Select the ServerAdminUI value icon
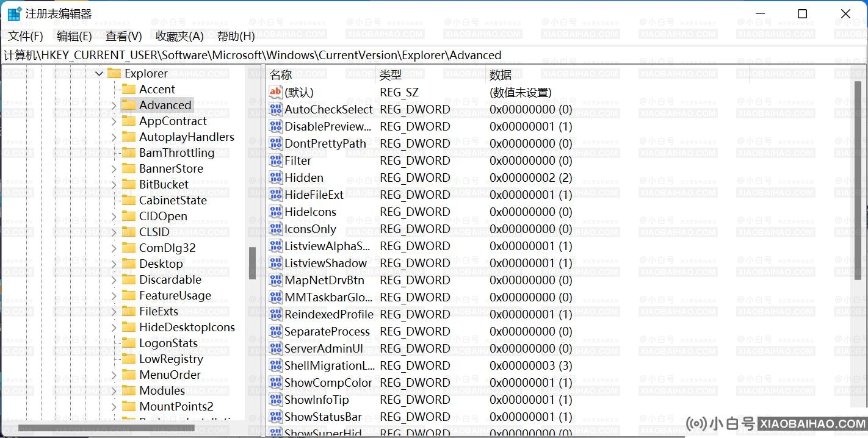Screen dimensions: 868x438 (276, 348)
